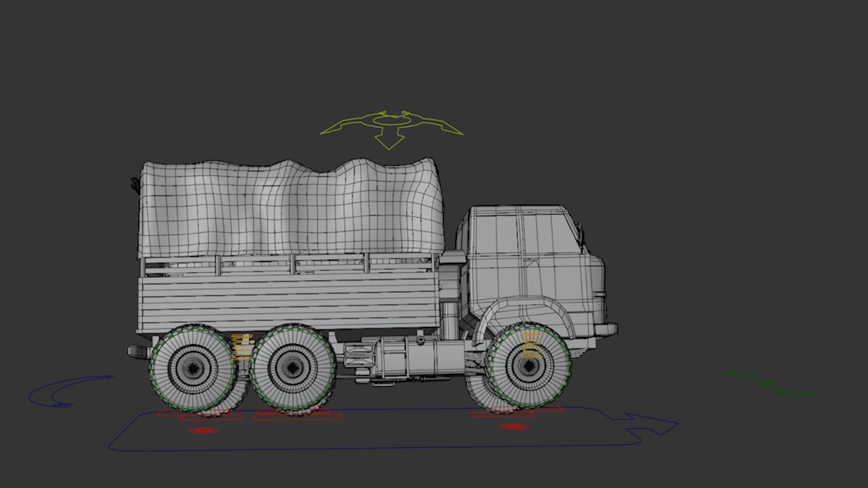
Task: Select the green ring on the rearmost wheel
Action: [x=193, y=369]
